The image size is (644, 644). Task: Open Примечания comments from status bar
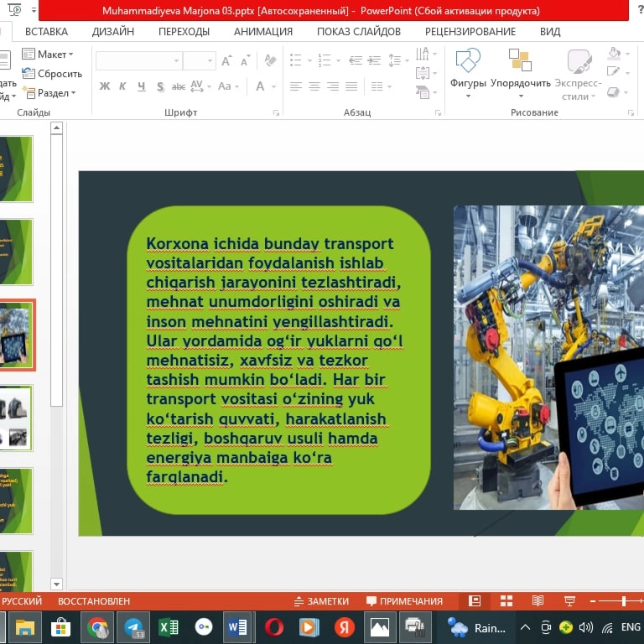(404, 601)
